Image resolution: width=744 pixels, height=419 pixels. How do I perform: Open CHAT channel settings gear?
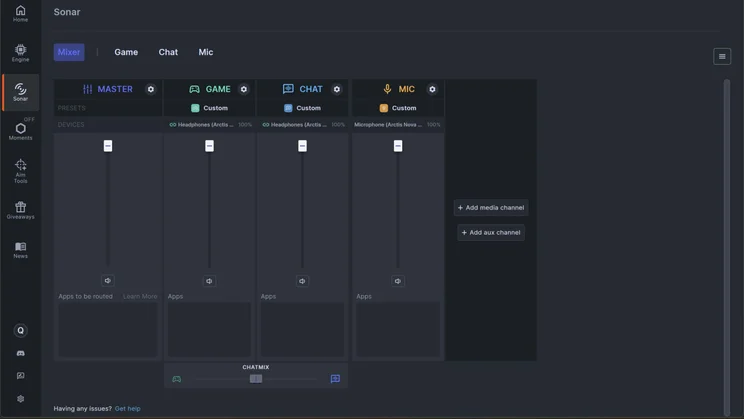click(336, 89)
